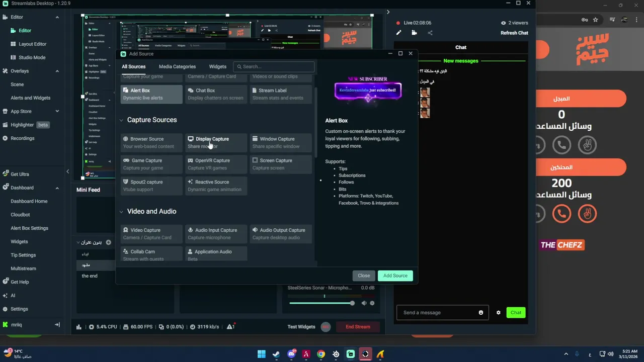Collapse the Capture Sources section

(121, 120)
